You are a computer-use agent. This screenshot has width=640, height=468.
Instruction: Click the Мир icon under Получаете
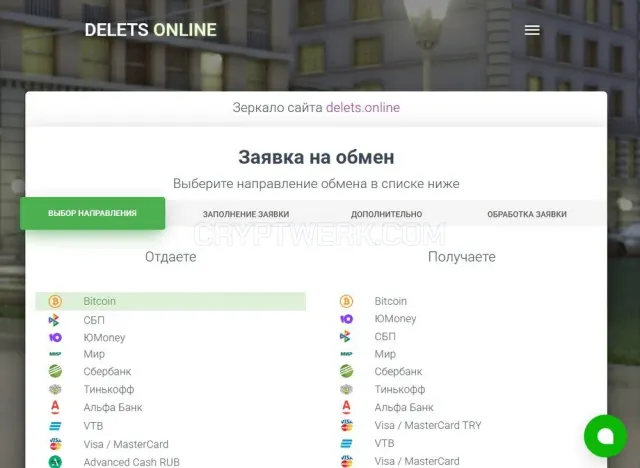(346, 354)
